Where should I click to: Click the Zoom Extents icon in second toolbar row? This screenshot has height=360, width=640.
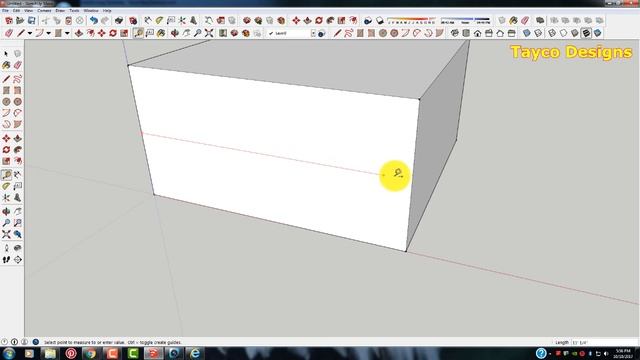(x=209, y=33)
